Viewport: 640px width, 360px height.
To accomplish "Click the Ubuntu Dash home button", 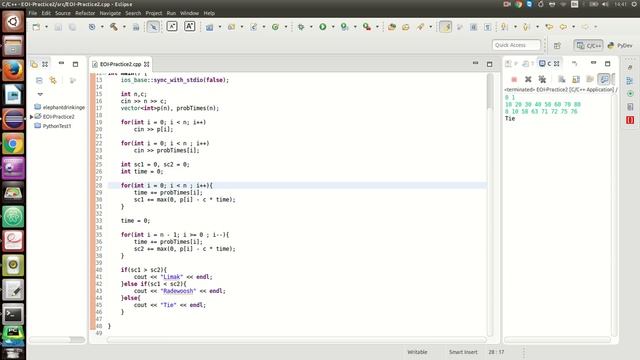I will [x=13, y=21].
